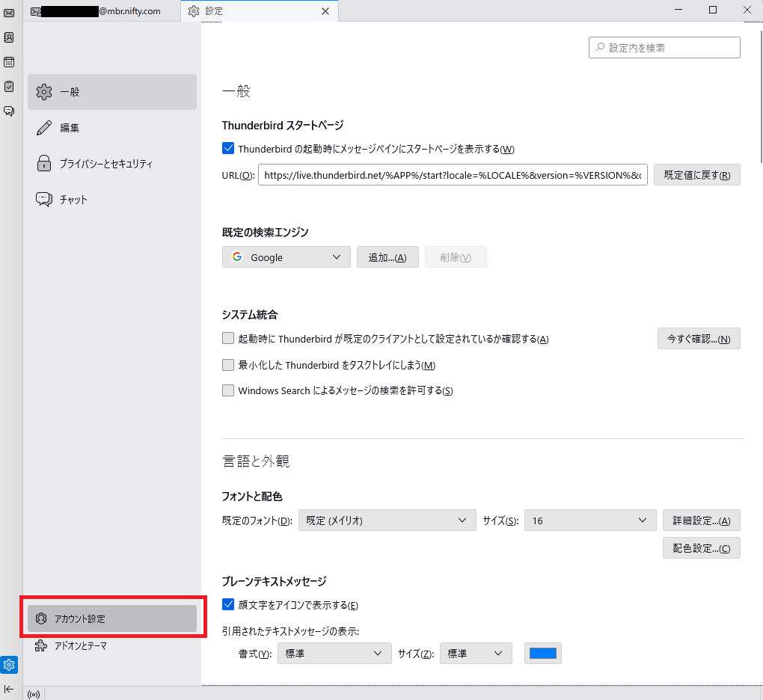Open the Mail space icon
The width and height of the screenshot is (763, 700).
pyautogui.click(x=9, y=13)
